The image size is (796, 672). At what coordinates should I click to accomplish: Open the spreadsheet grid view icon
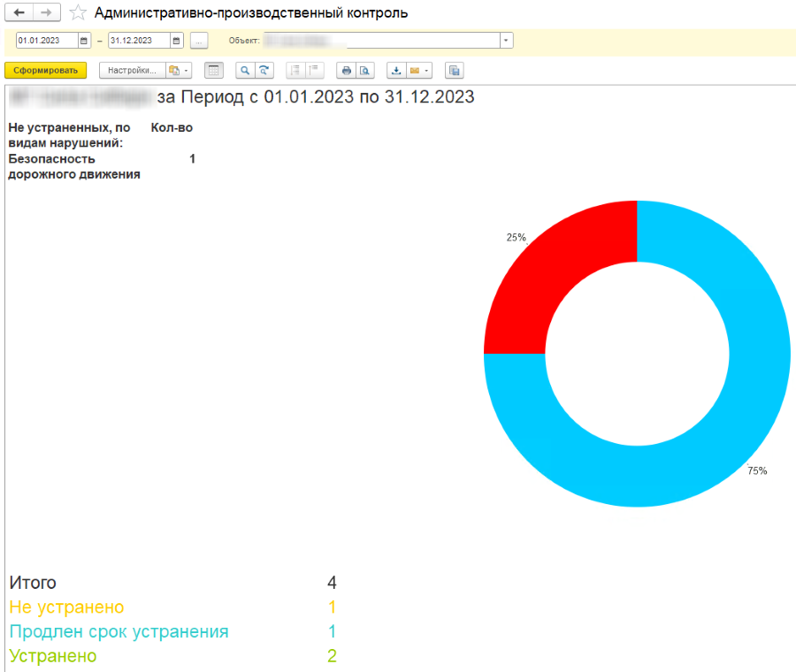tap(213, 70)
